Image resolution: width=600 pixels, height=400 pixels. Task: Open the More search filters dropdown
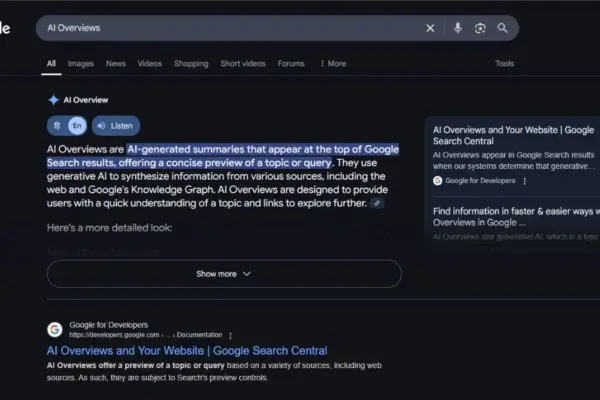(x=333, y=64)
